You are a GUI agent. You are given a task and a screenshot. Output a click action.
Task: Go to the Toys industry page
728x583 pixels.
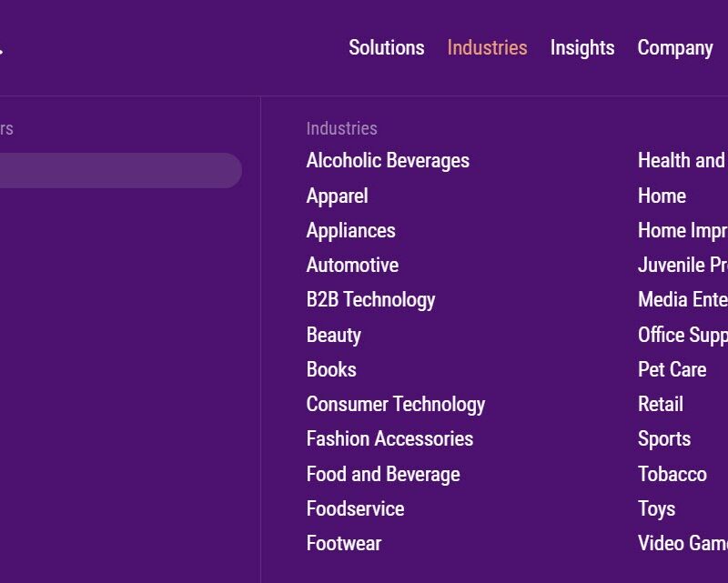click(x=656, y=509)
